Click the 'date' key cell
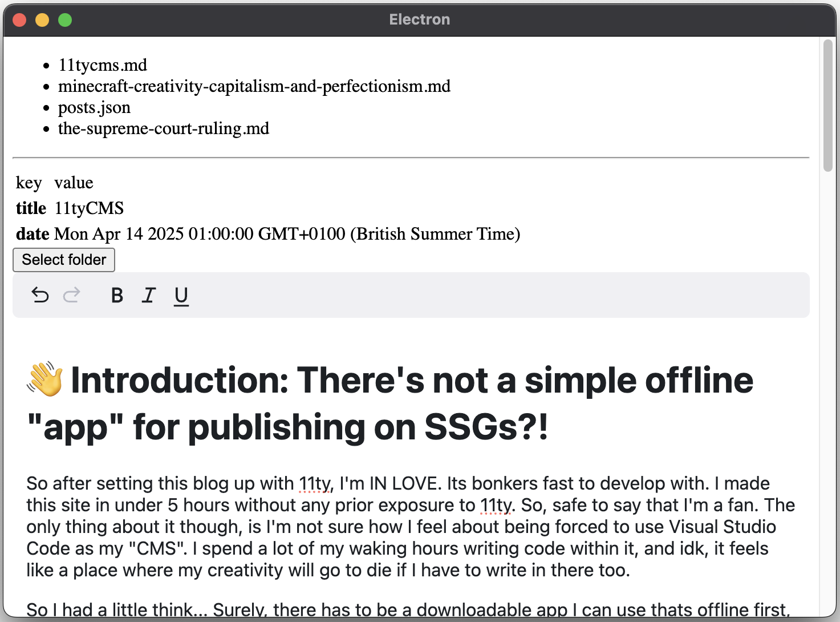840x622 pixels. coord(33,234)
